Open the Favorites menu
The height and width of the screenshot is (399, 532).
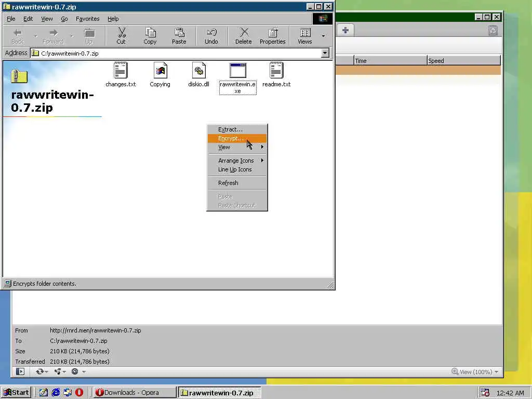(x=87, y=19)
